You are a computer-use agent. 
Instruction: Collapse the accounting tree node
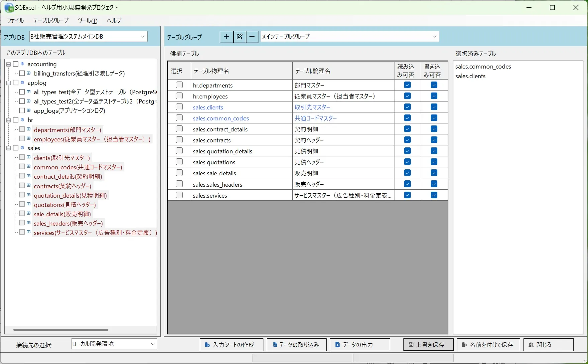point(9,64)
